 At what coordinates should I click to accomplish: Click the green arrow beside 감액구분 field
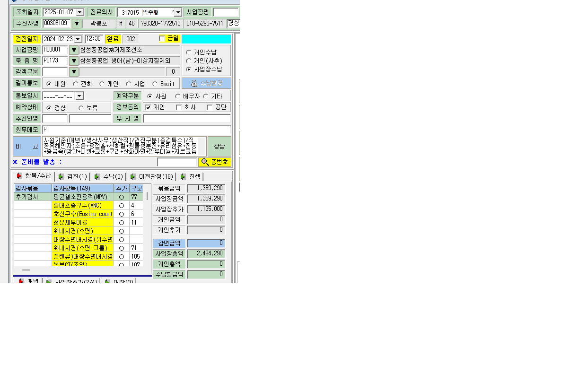coord(74,72)
